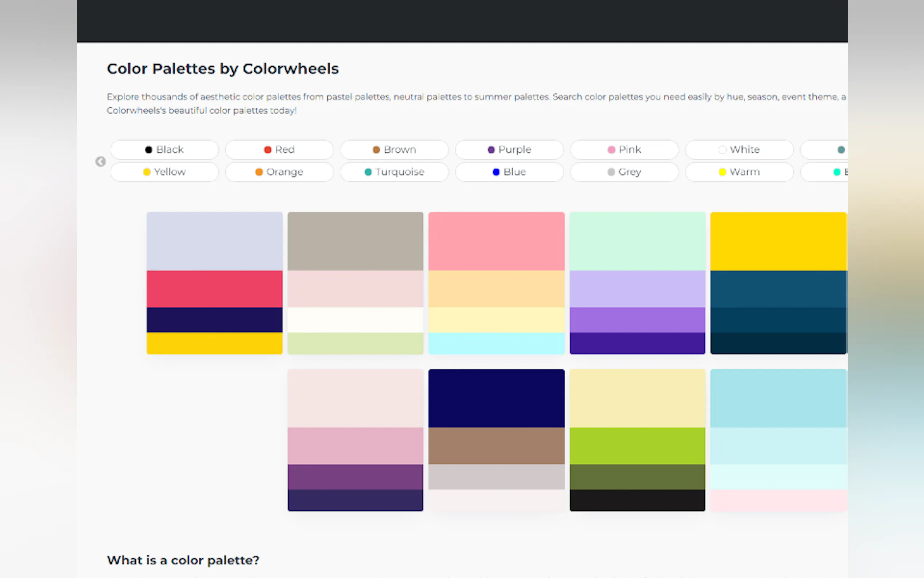Screen dimensions: 924x578
Task: Select the Yellow color filter
Action: coord(164,172)
